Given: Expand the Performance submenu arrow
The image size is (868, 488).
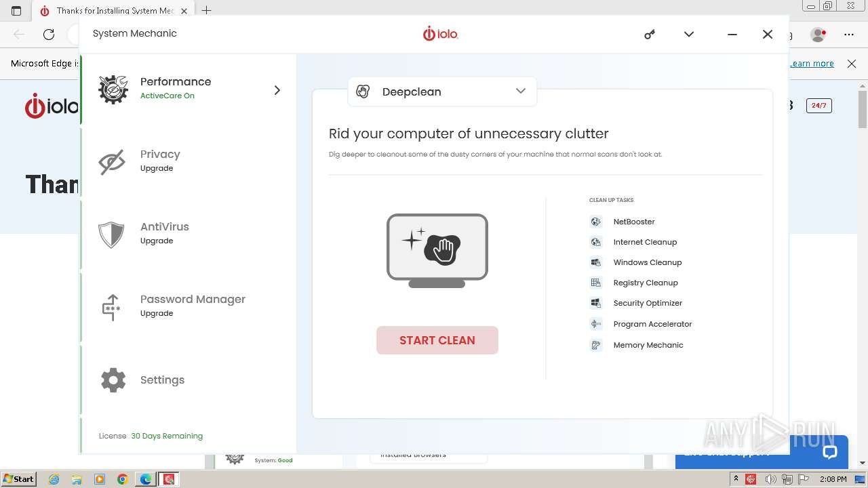Looking at the screenshot, I should [277, 90].
